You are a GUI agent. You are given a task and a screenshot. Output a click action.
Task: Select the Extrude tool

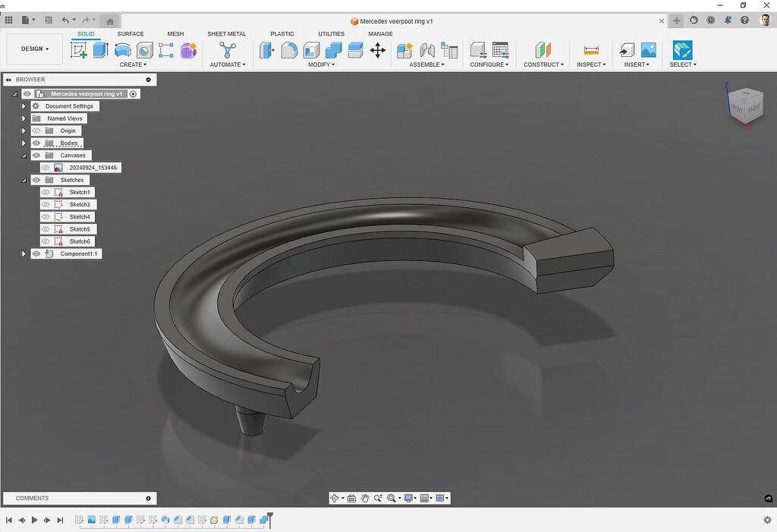[101, 50]
